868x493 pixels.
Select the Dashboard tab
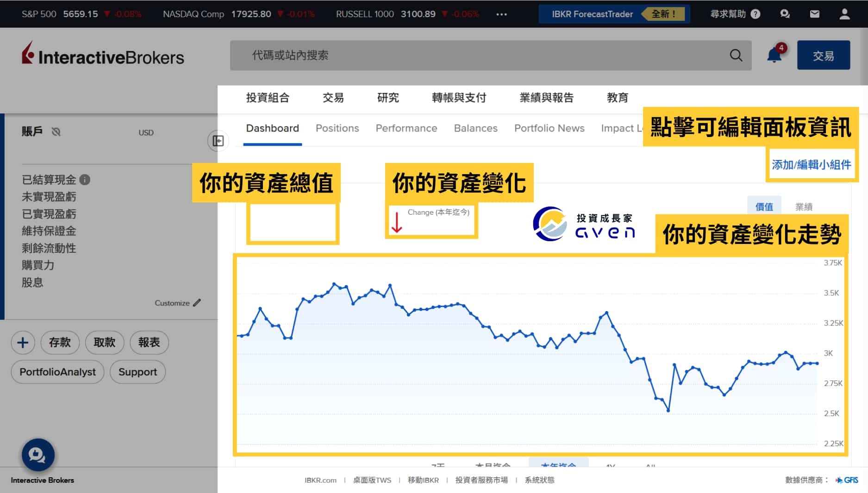[272, 128]
